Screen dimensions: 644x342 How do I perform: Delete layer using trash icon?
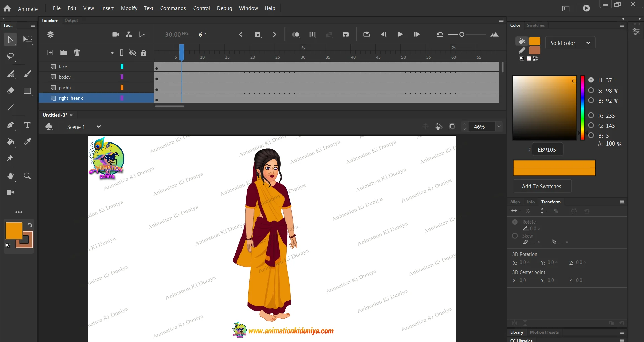pos(77,53)
